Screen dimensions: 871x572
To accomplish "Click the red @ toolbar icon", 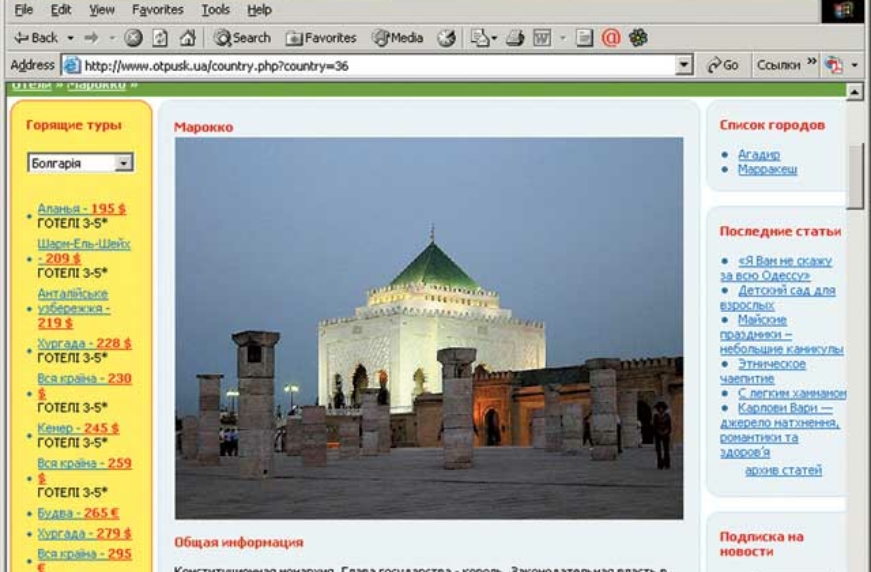I will click(x=611, y=38).
